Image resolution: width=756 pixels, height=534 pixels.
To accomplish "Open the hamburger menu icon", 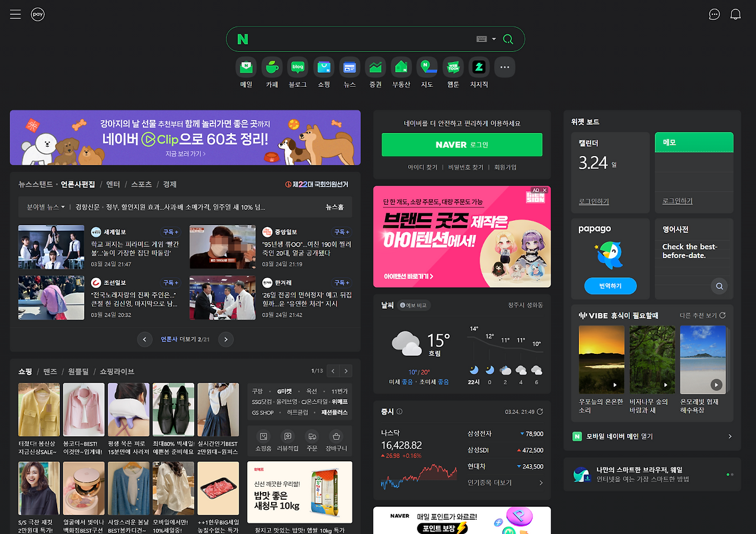I will [15, 14].
